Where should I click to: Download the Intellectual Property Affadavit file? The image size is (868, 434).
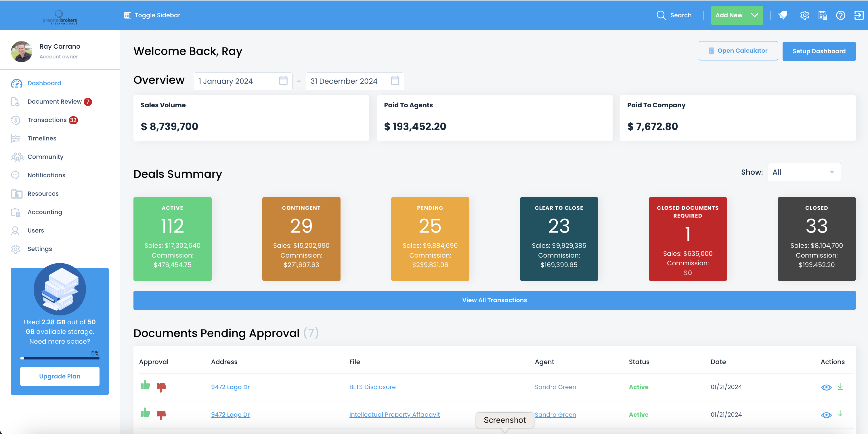coord(840,414)
